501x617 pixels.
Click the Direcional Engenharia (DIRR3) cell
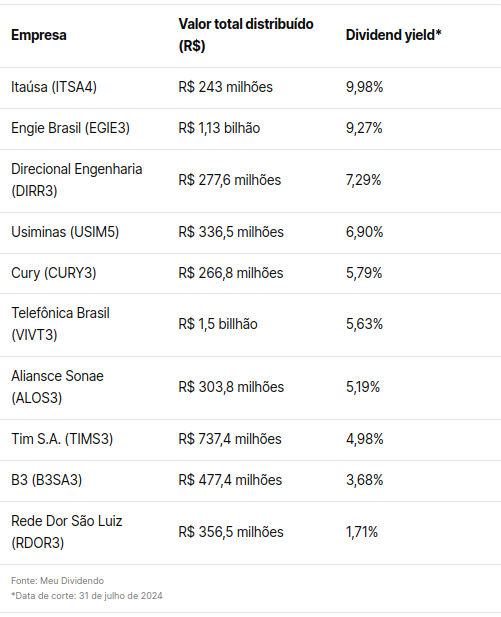77,180
